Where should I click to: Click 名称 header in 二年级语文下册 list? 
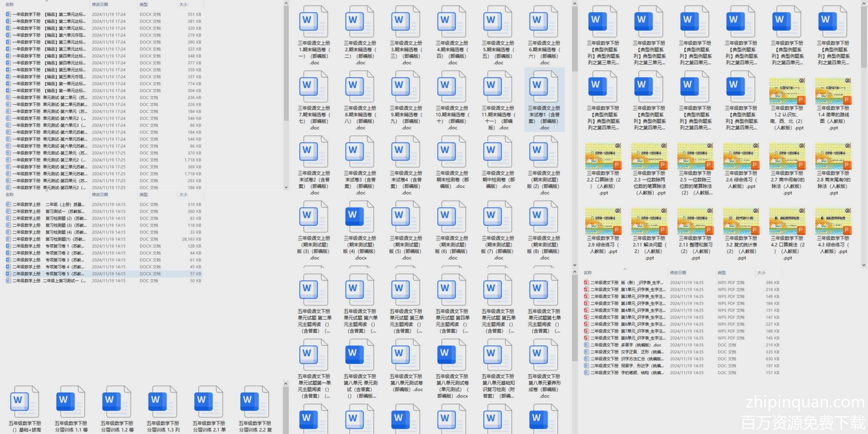[588, 273]
